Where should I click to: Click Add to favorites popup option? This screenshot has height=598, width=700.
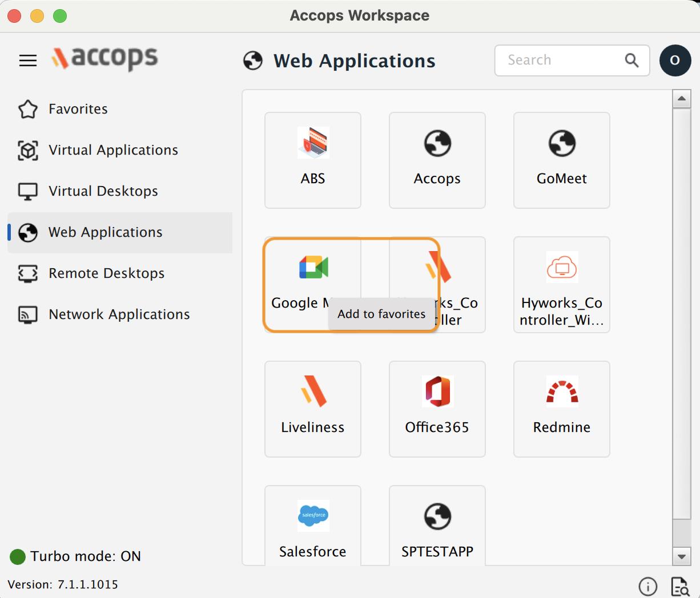(x=381, y=314)
